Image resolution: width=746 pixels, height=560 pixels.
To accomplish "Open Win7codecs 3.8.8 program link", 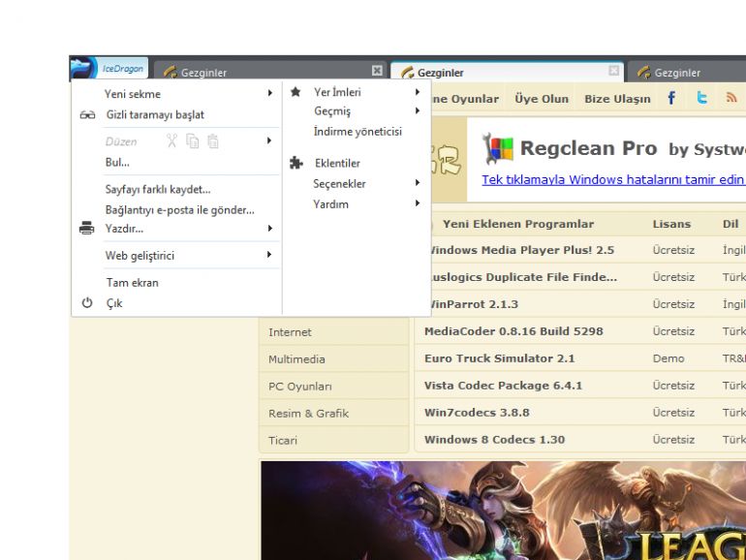I will point(477,413).
